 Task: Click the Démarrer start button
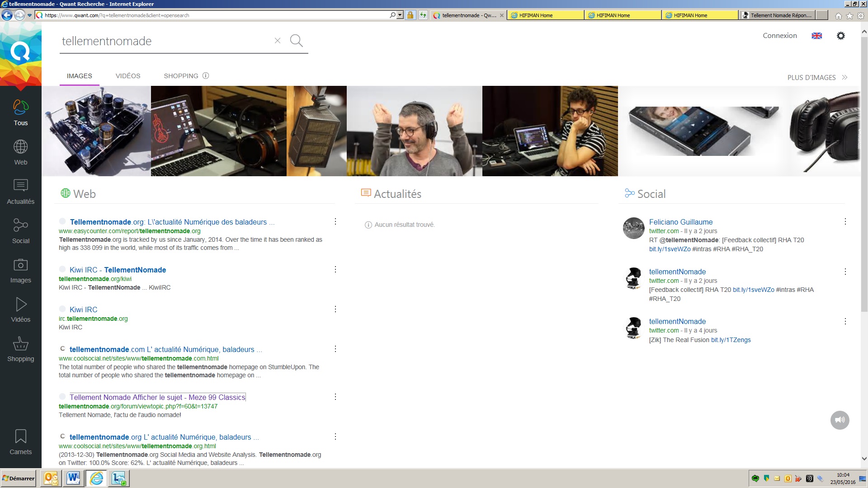pos(18,478)
